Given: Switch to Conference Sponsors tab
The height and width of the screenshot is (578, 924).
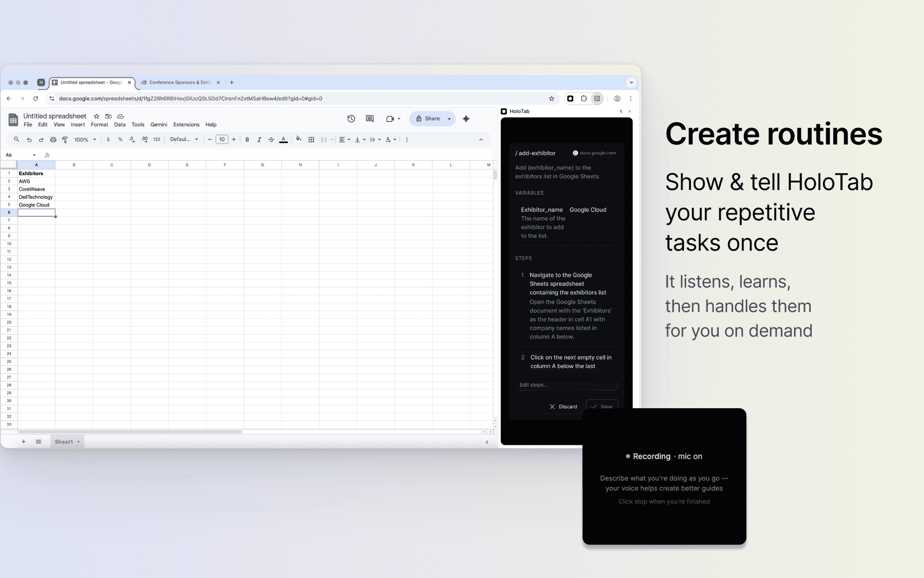Looking at the screenshot, I should [180, 83].
